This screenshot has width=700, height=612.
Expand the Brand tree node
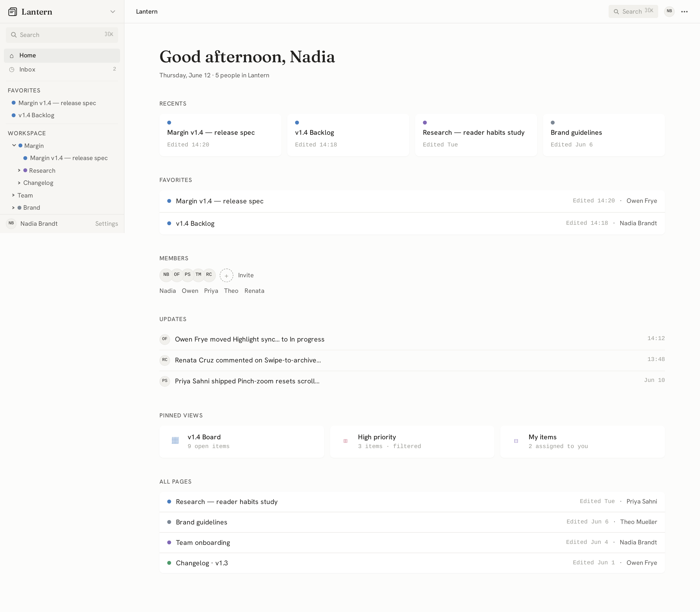coord(13,208)
